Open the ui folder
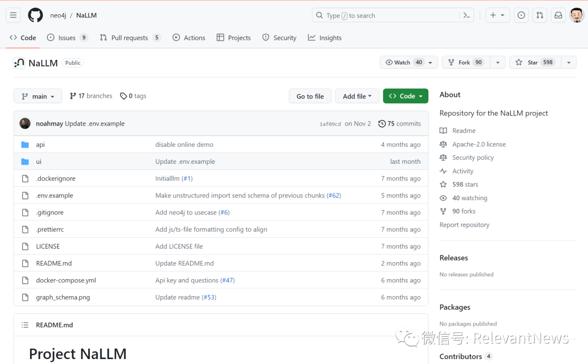This screenshot has width=588, height=364. 39,162
